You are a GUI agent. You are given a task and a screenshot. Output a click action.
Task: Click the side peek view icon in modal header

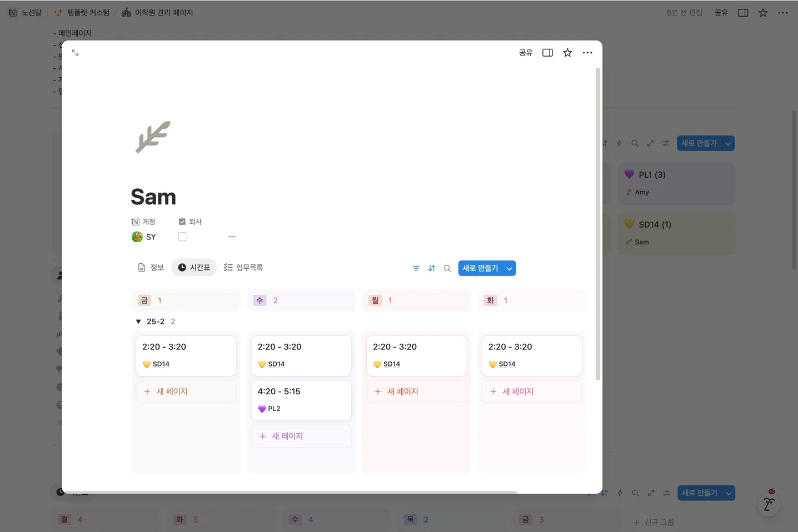pos(547,52)
